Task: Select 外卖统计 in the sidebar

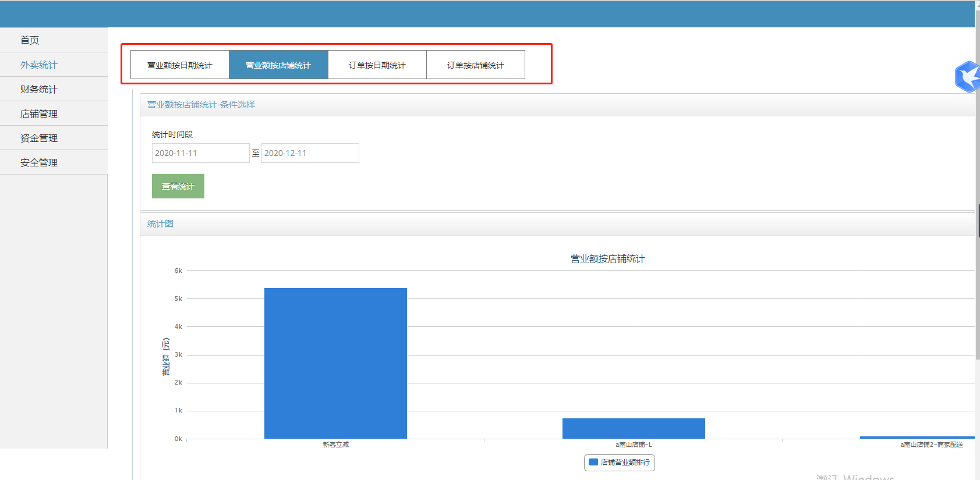Action: pyautogui.click(x=39, y=65)
